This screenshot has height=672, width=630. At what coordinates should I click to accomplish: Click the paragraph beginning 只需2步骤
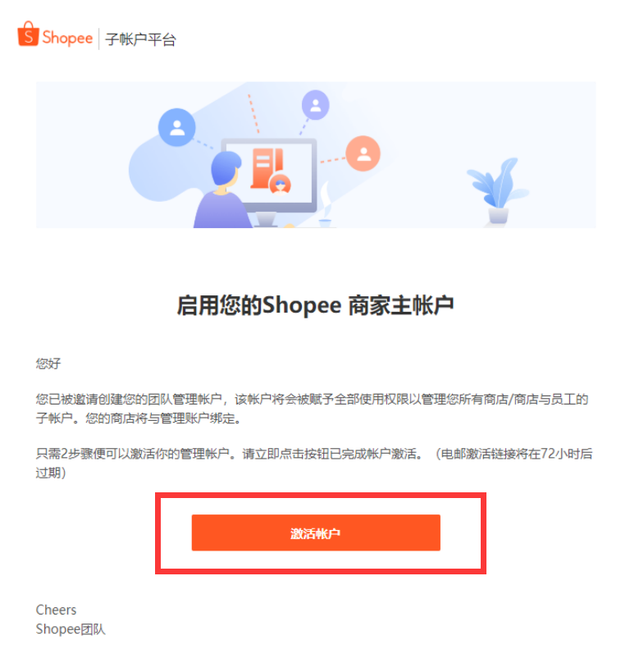point(314,463)
